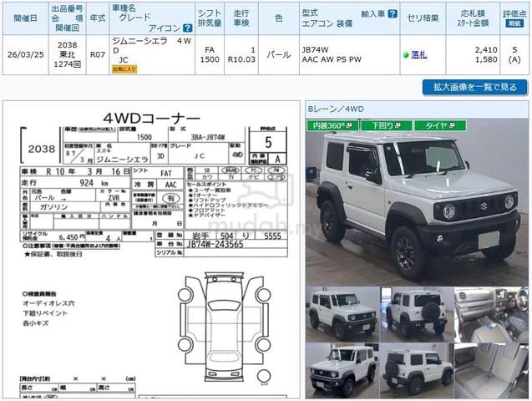The width and height of the screenshot is (532, 401).
Task: Click the start price 1,580
Action: [x=486, y=59]
